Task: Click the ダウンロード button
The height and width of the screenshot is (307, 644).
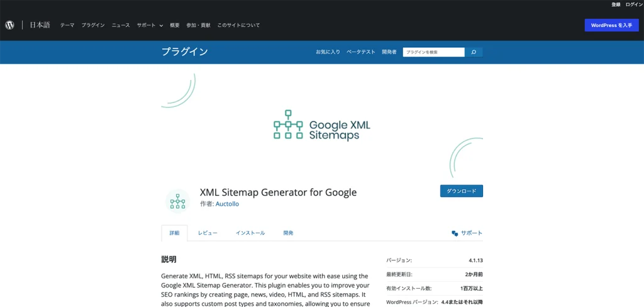Action: (461, 191)
